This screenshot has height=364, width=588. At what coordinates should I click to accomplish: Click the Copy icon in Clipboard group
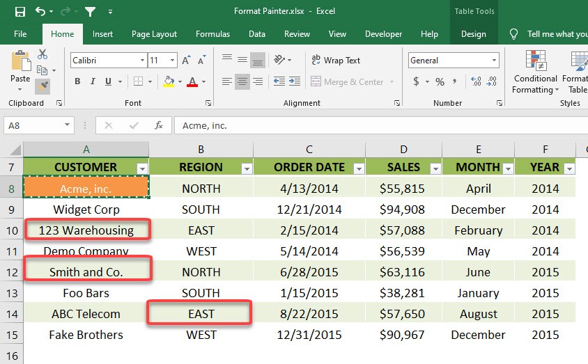click(42, 70)
